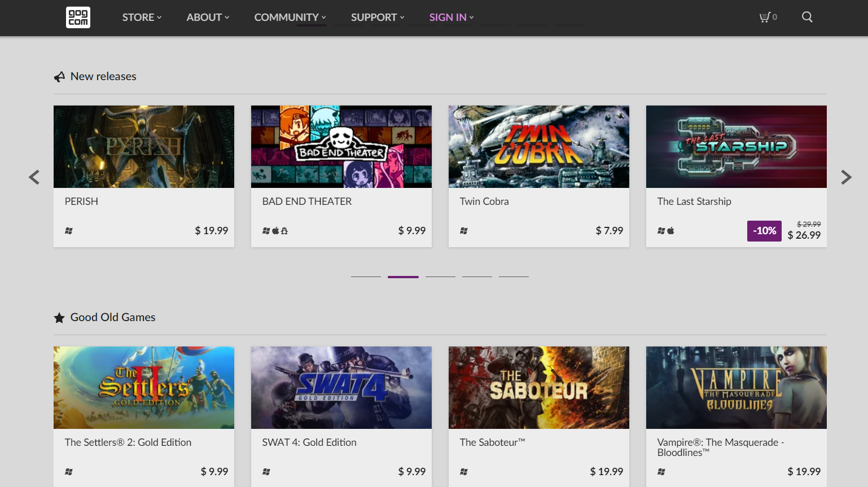Click the Windows icon on the PERISH card
The width and height of the screenshot is (868, 487).
69,231
